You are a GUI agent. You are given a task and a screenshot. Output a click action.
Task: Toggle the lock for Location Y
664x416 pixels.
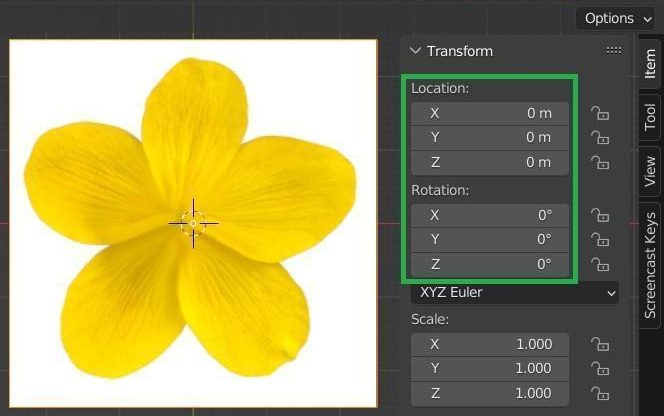(600, 138)
